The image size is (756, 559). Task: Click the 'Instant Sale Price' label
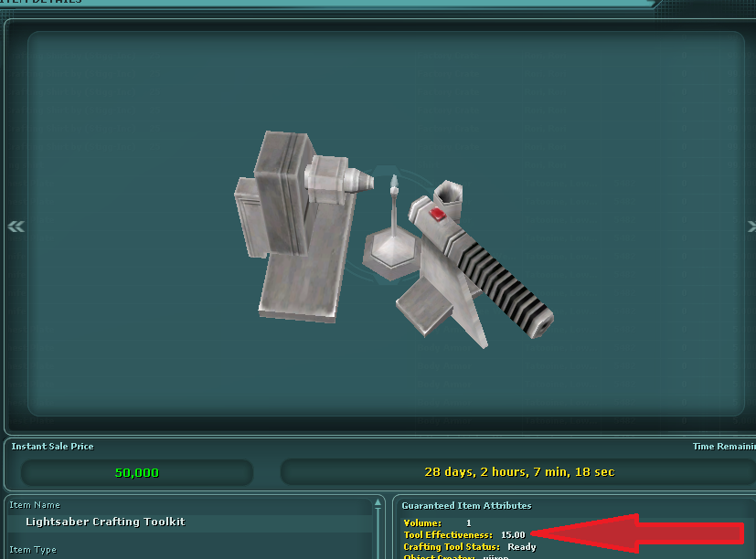click(x=52, y=447)
